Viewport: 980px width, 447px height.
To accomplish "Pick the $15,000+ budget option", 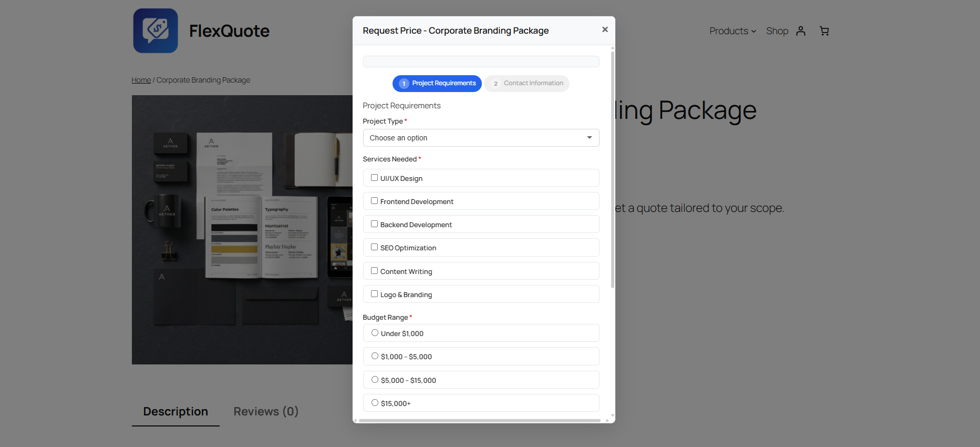I will click(375, 403).
